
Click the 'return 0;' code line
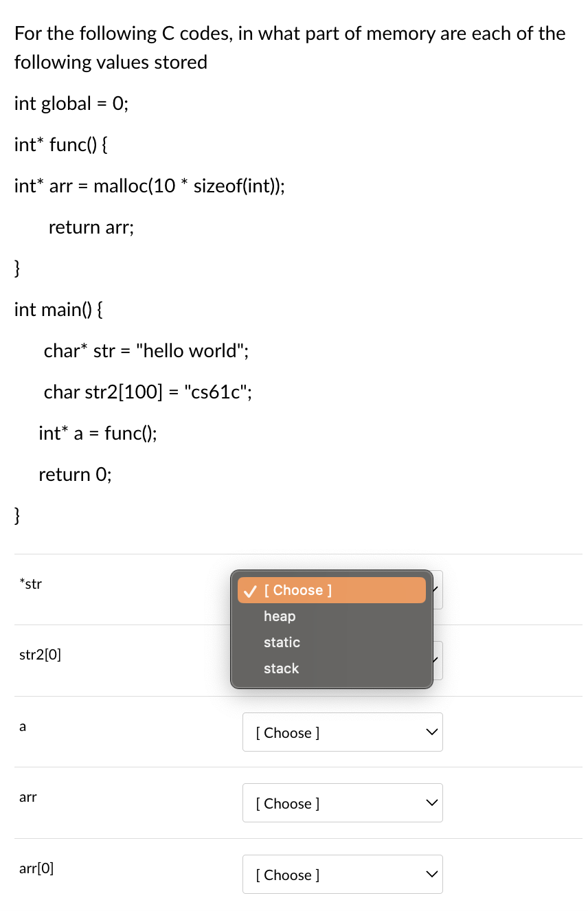(76, 475)
